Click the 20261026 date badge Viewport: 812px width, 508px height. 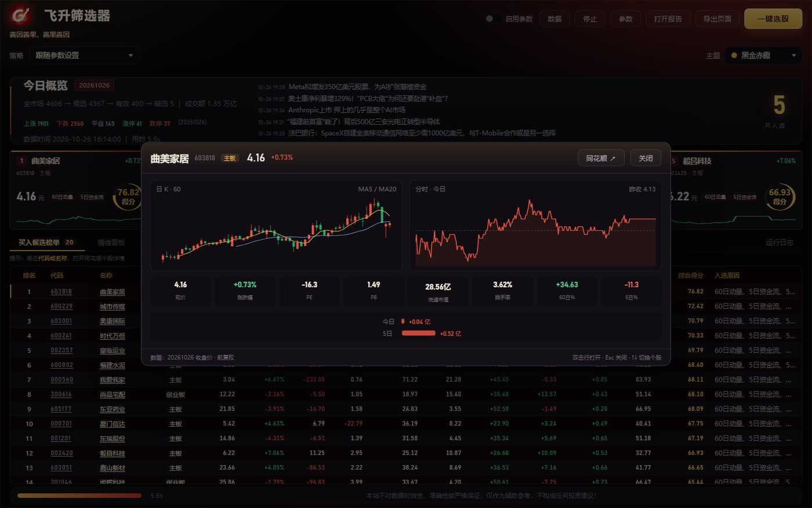(94, 85)
